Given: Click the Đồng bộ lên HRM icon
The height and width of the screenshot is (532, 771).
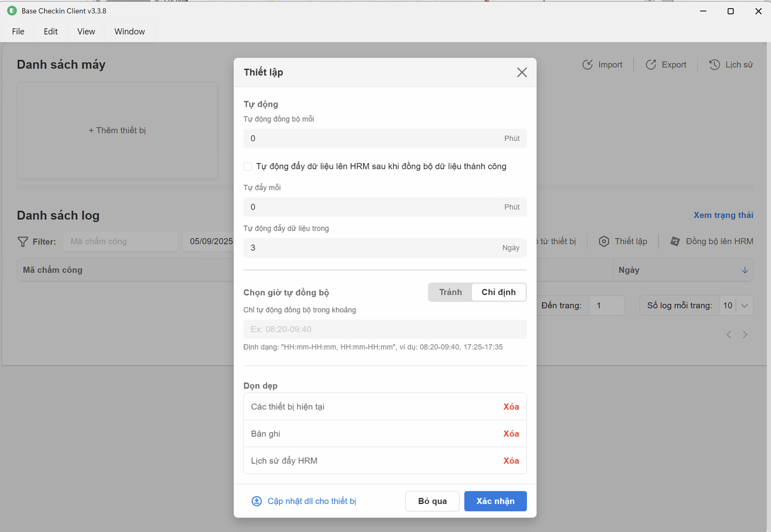Looking at the screenshot, I should coord(675,241).
